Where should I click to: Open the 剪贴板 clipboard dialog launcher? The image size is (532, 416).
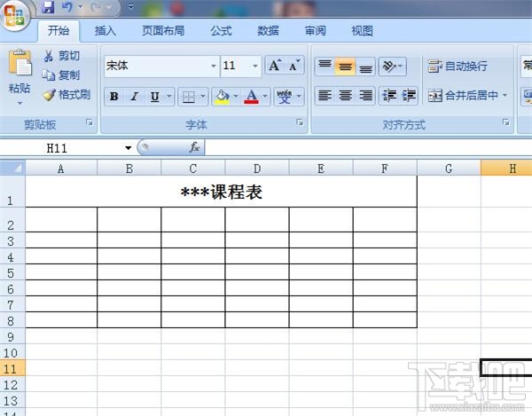(x=90, y=122)
